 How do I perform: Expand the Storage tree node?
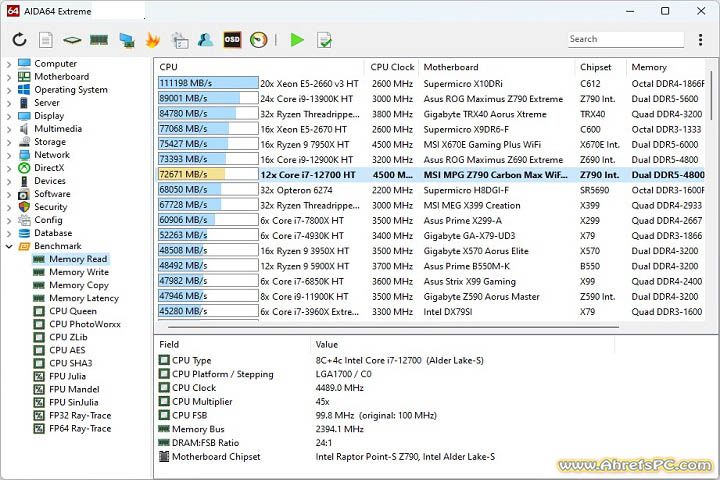[x=9, y=142]
